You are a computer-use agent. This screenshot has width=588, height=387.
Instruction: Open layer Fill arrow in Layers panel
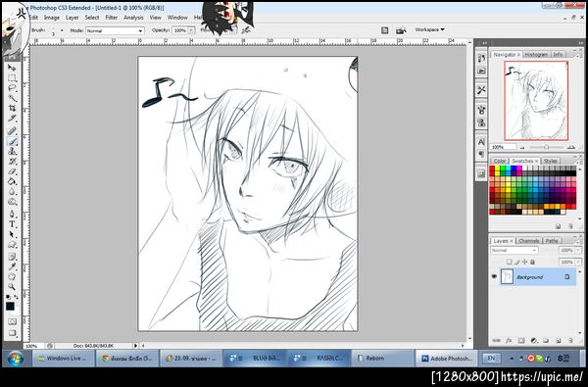(x=578, y=262)
